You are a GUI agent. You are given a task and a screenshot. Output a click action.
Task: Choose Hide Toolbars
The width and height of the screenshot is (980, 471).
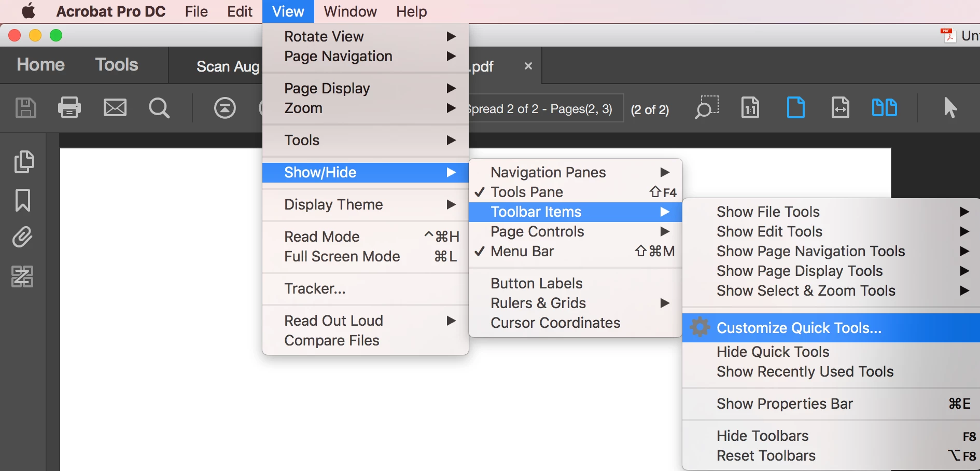(x=831, y=436)
